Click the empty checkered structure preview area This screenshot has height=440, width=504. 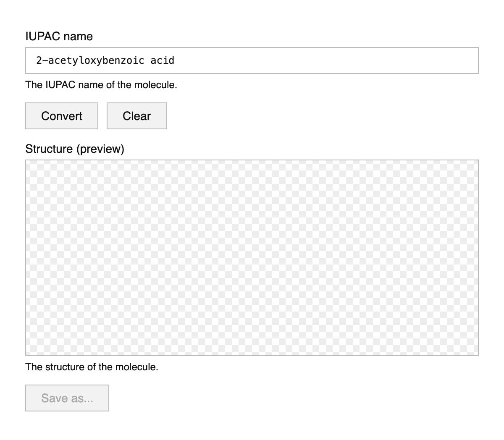click(x=252, y=258)
